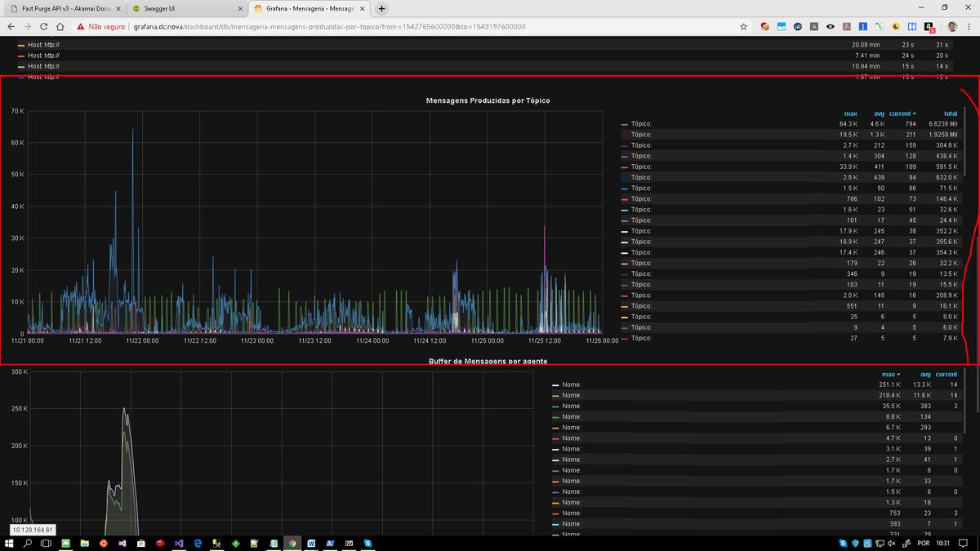
Task: Sort buffer legend by avg column
Action: (x=924, y=375)
